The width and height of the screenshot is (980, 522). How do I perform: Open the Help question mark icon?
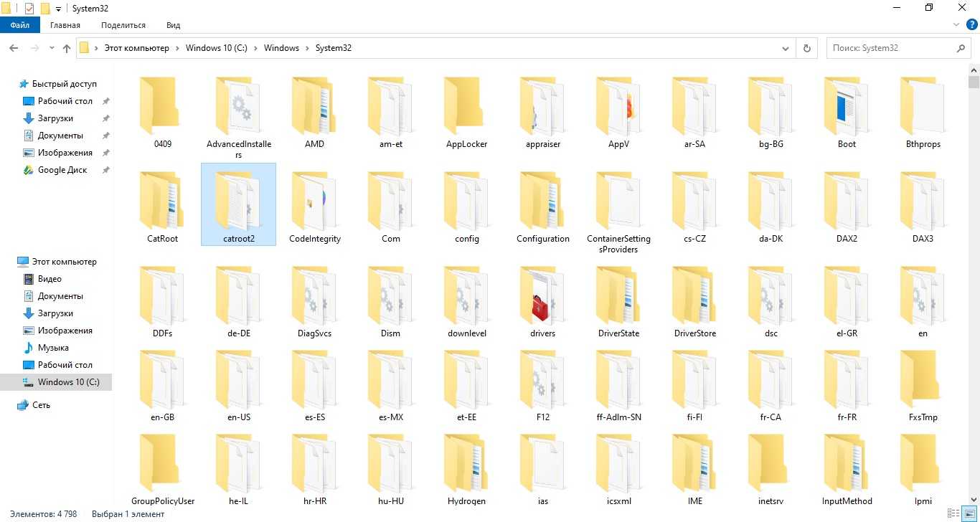972,24
